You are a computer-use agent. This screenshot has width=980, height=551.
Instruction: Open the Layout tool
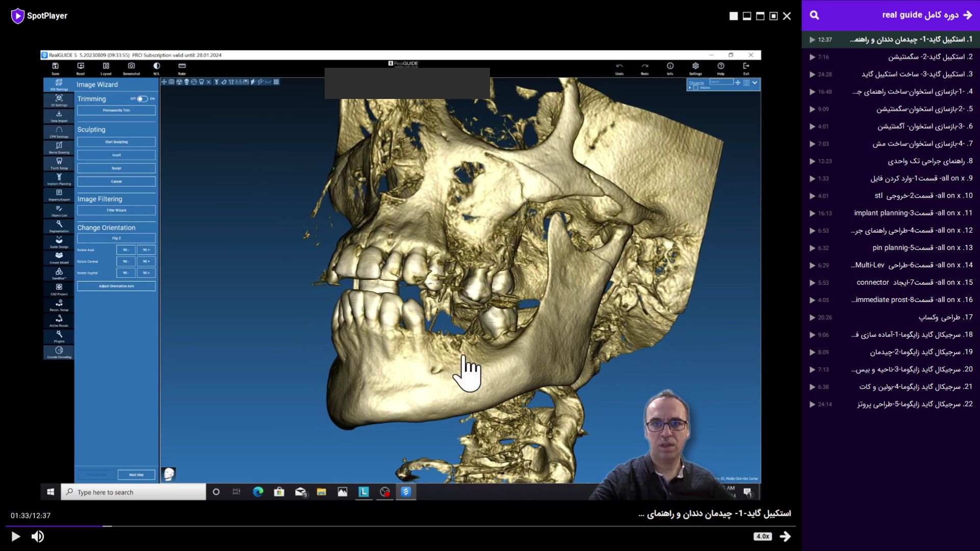(106, 68)
